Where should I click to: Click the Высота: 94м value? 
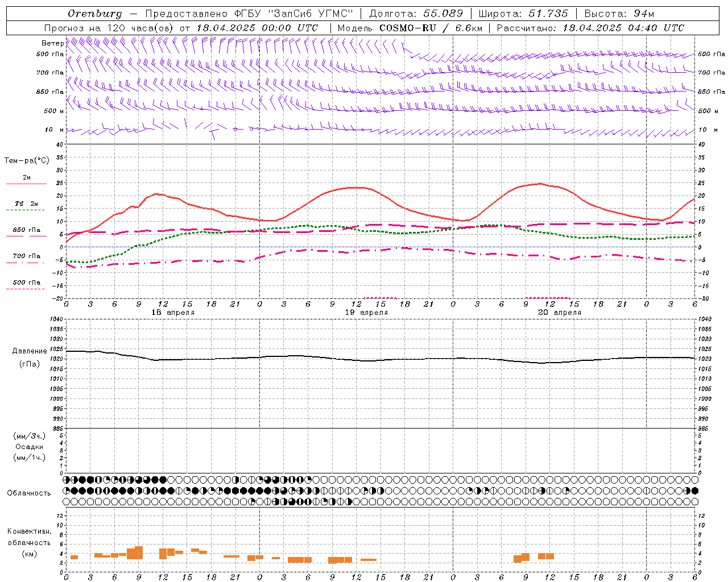(x=619, y=14)
